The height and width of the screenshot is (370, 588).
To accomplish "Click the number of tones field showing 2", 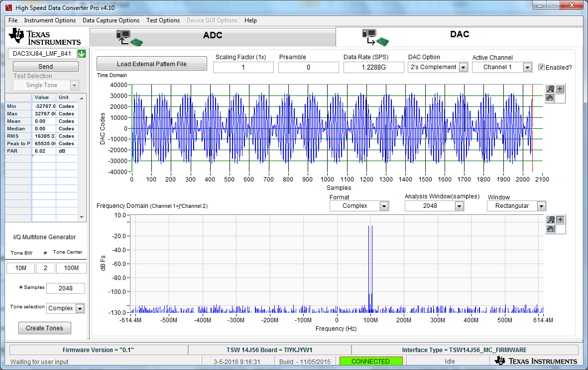I will coord(45,268).
